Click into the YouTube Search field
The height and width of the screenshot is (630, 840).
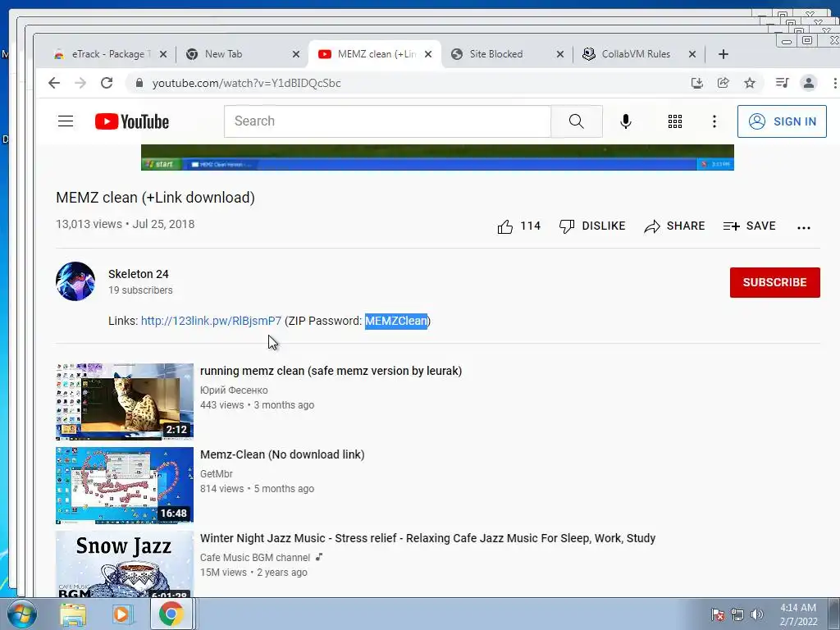387,121
